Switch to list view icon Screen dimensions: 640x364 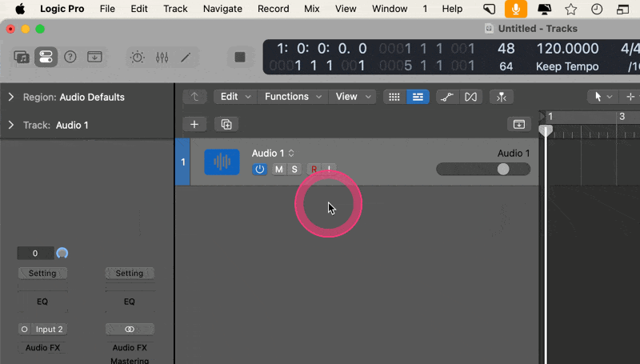[418, 97]
